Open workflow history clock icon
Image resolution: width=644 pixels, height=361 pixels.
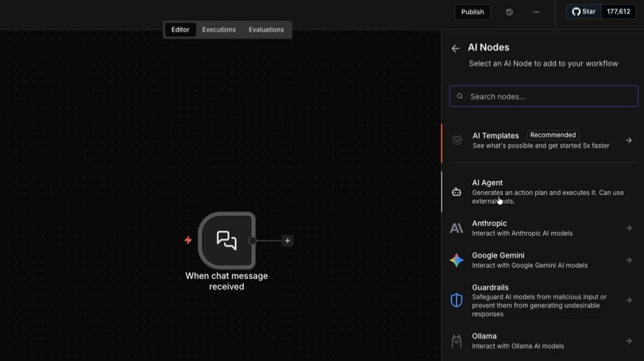tap(510, 12)
